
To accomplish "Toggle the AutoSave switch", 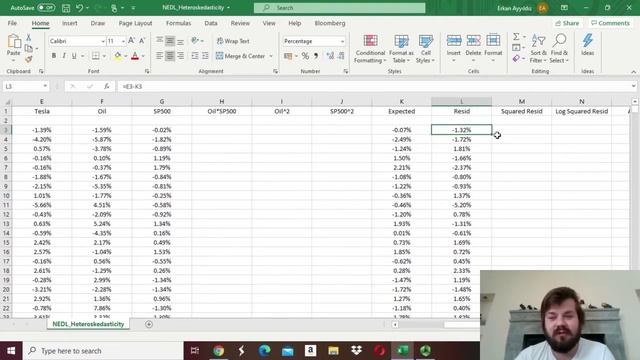I will (46, 7).
